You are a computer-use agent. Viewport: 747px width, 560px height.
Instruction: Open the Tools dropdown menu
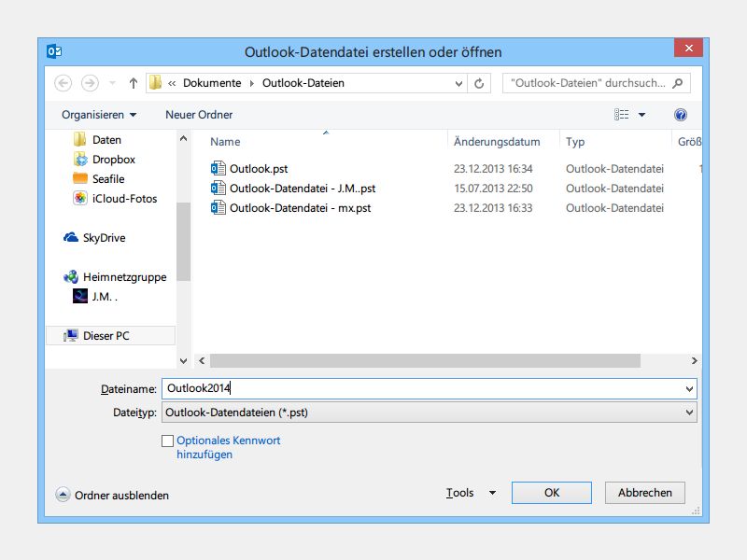click(x=471, y=493)
